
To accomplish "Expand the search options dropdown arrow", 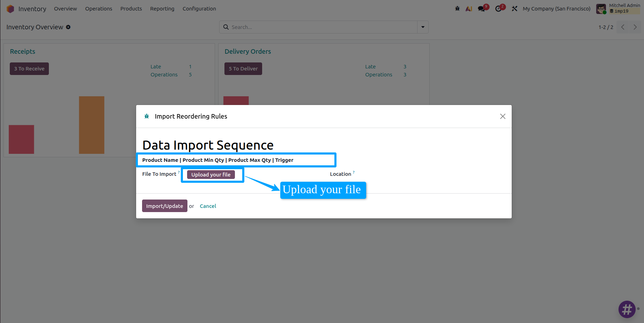I will 423,27.
